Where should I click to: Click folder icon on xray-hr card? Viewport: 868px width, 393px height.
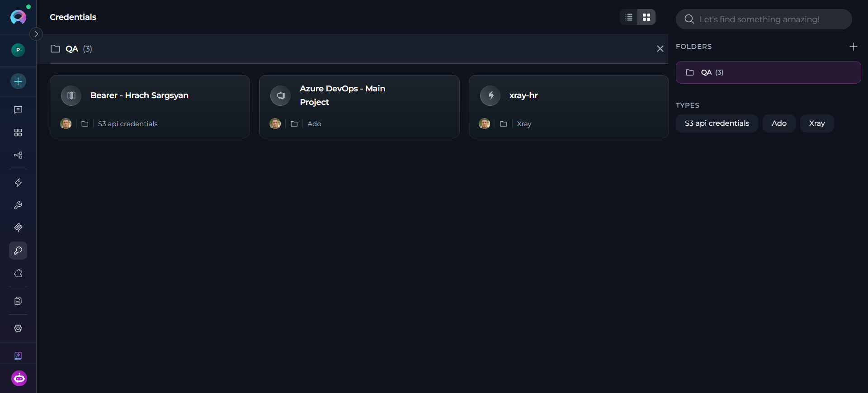pos(503,124)
